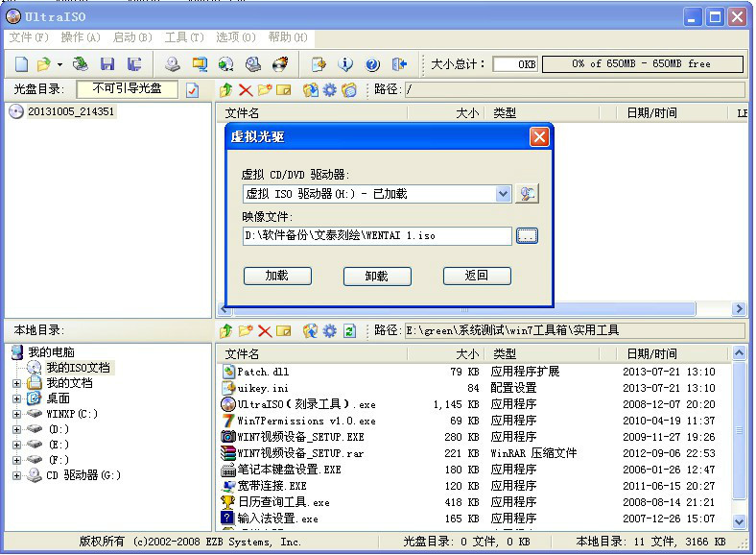
Task: Click the Save As toolbar icon
Action: [134, 63]
